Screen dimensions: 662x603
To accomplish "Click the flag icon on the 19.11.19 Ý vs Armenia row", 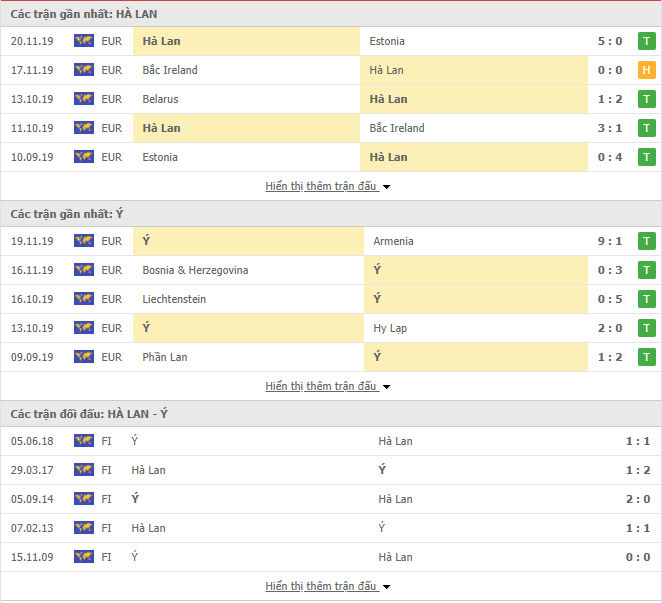I will 84,241.
